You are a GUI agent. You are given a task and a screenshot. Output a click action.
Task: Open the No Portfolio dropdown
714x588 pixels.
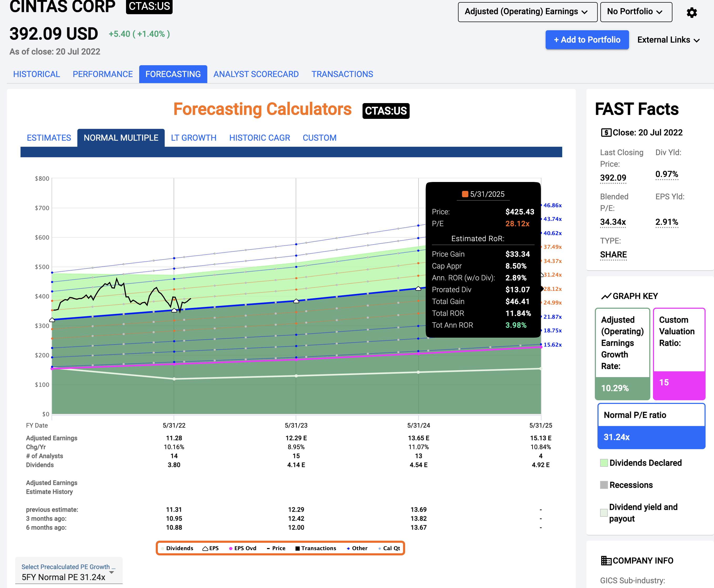(636, 12)
